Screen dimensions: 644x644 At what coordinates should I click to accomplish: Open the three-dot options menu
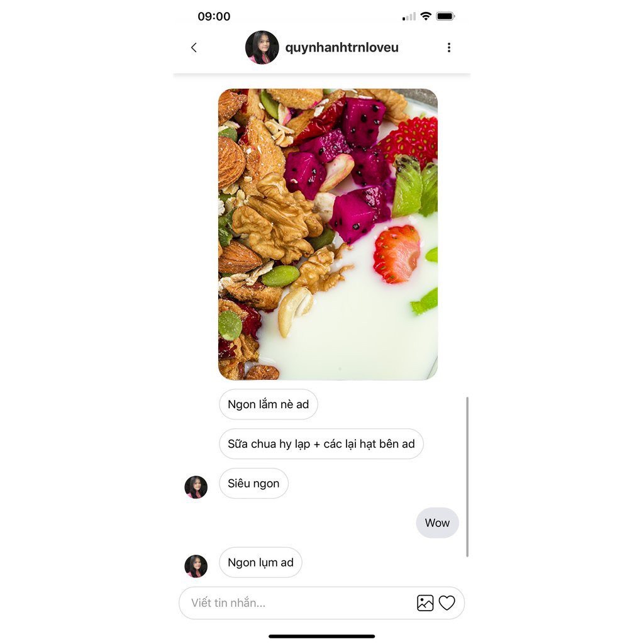[x=448, y=48]
